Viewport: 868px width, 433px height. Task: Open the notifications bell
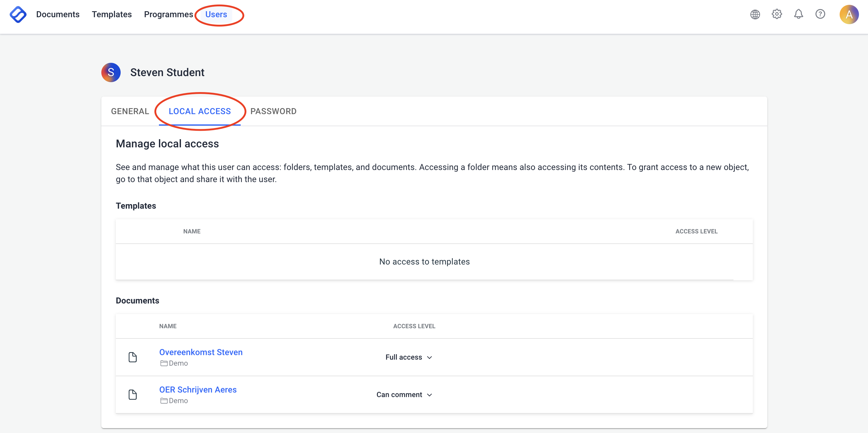point(798,14)
